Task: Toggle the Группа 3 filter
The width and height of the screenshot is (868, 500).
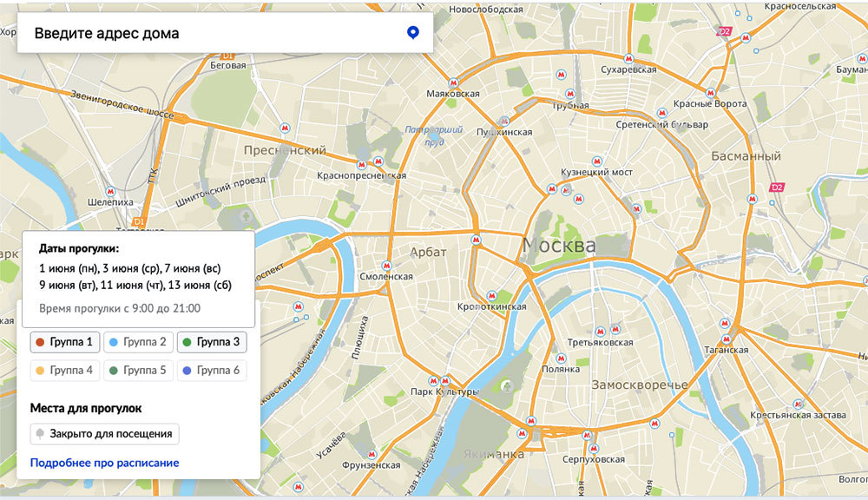Action: point(212,342)
